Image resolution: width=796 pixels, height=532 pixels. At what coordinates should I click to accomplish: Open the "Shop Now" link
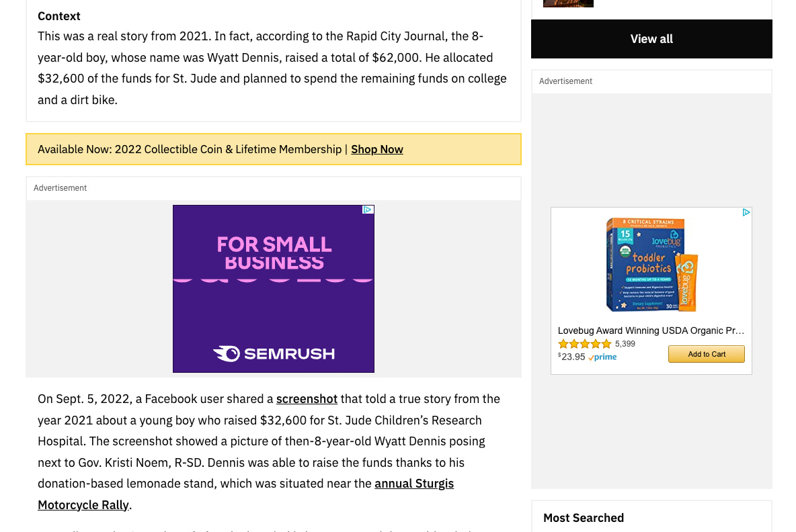(x=376, y=149)
